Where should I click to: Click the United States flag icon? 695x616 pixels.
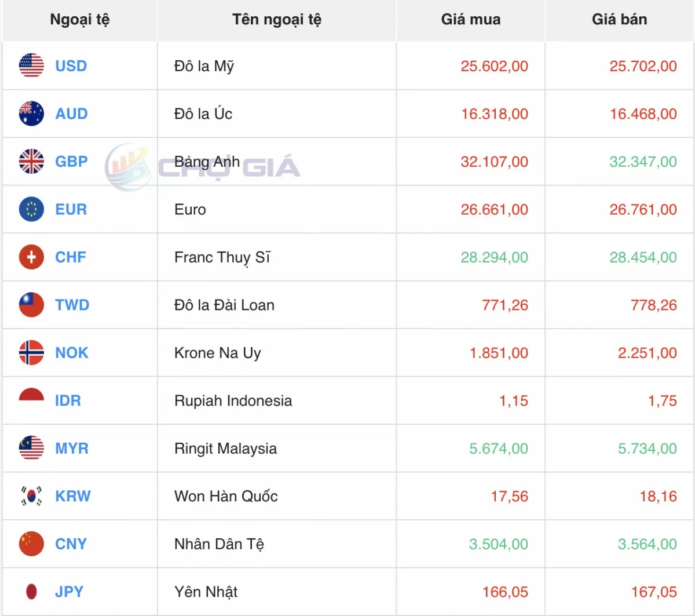coord(31,66)
